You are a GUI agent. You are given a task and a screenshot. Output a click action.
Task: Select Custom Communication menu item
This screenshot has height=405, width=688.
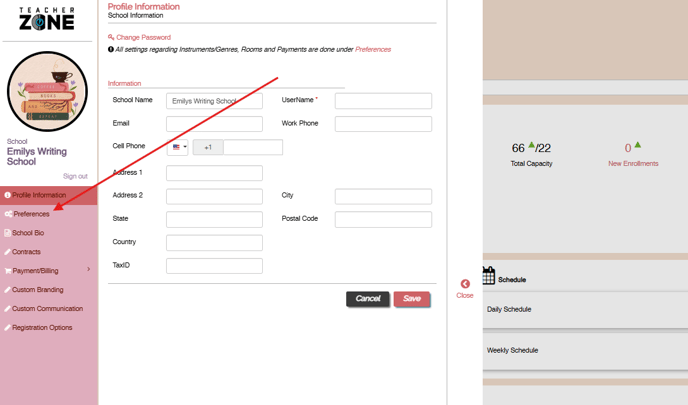tap(47, 309)
